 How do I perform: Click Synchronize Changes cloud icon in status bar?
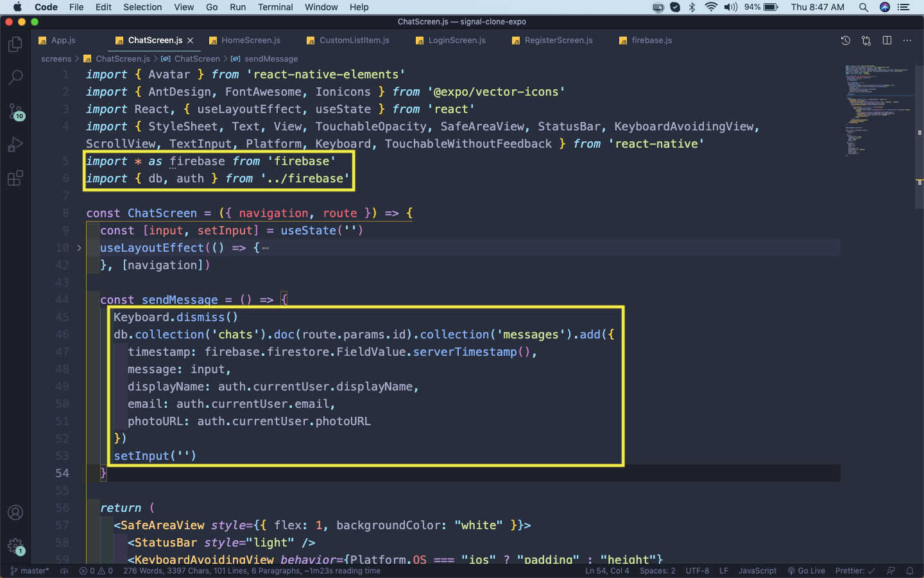64,571
